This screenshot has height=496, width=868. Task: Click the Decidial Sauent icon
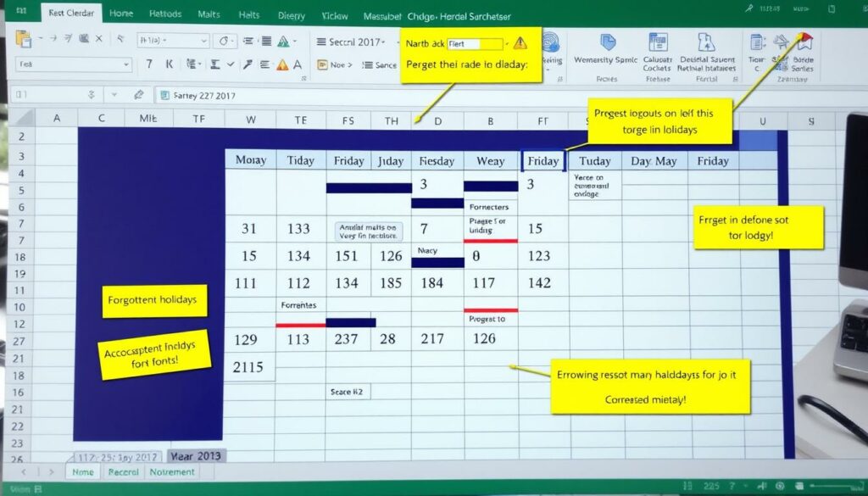[x=706, y=42]
